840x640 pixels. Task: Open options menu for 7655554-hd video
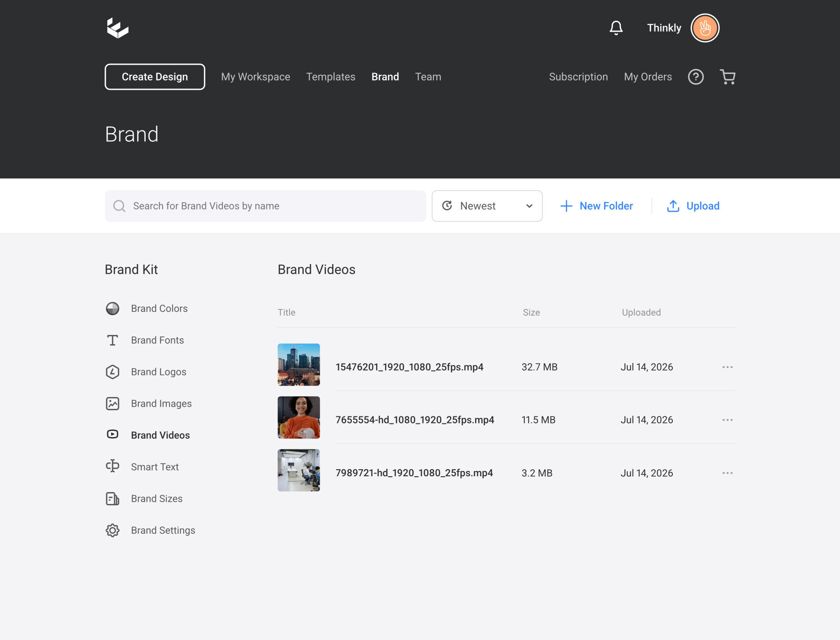727,420
